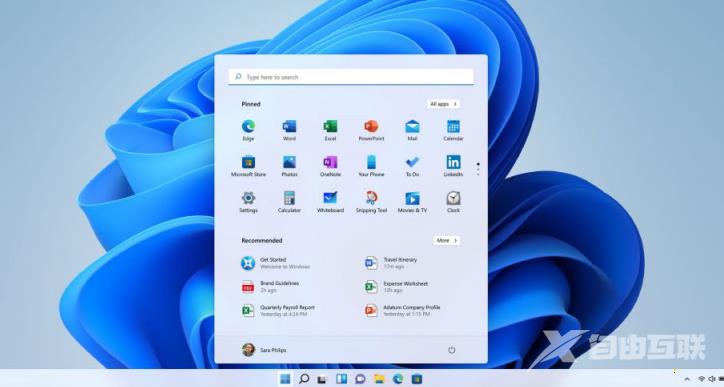Open Edge from pinned apps

248,130
